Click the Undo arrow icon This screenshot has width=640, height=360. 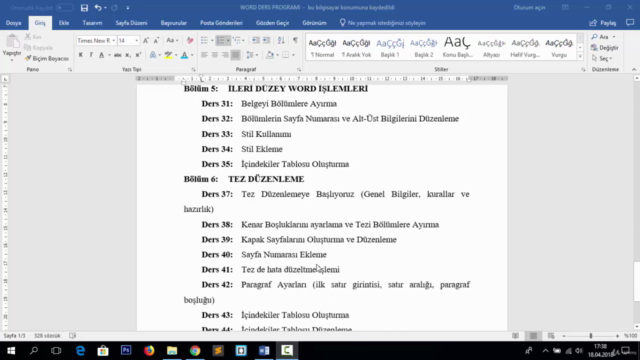coord(98,8)
